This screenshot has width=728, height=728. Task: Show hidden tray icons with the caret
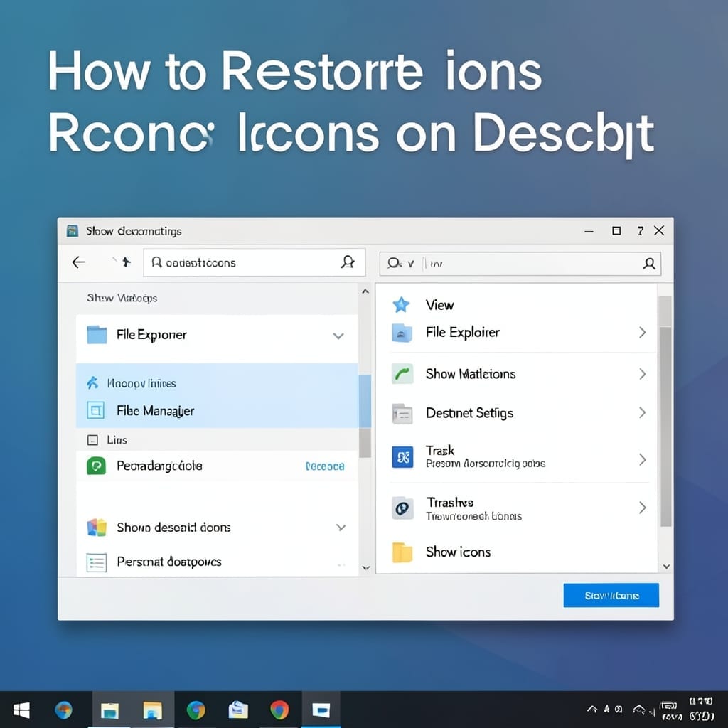pos(592,709)
